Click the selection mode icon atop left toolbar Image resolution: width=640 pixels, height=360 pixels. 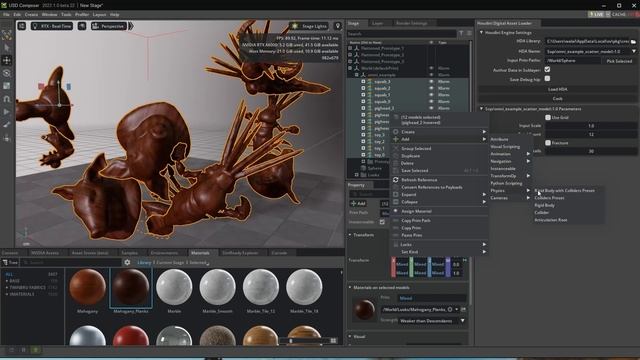click(x=7, y=35)
